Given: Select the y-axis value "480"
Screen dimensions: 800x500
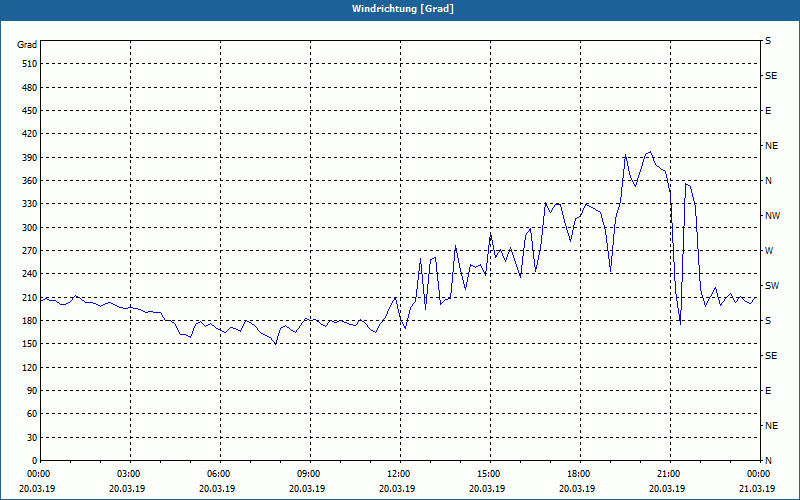Looking at the screenshot, I should (x=30, y=87).
